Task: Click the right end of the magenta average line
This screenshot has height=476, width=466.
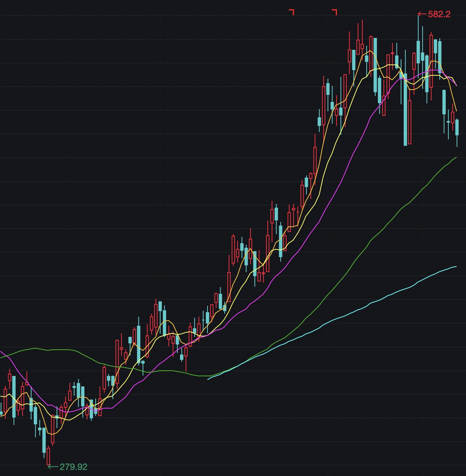Action: coord(456,85)
